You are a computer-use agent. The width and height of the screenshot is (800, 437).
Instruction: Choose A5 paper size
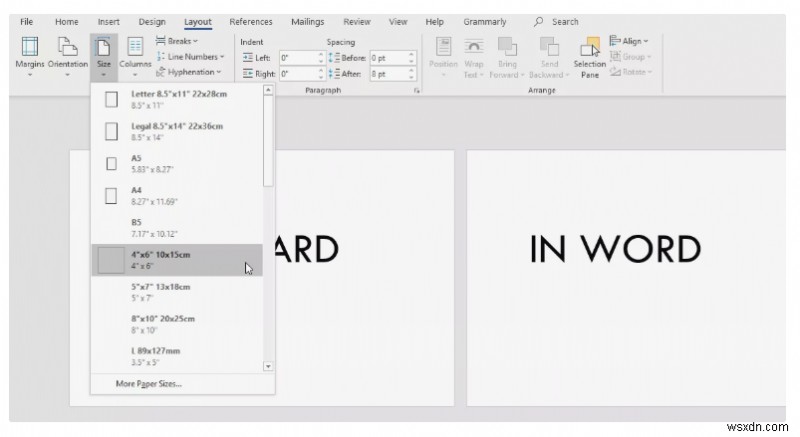click(x=177, y=164)
